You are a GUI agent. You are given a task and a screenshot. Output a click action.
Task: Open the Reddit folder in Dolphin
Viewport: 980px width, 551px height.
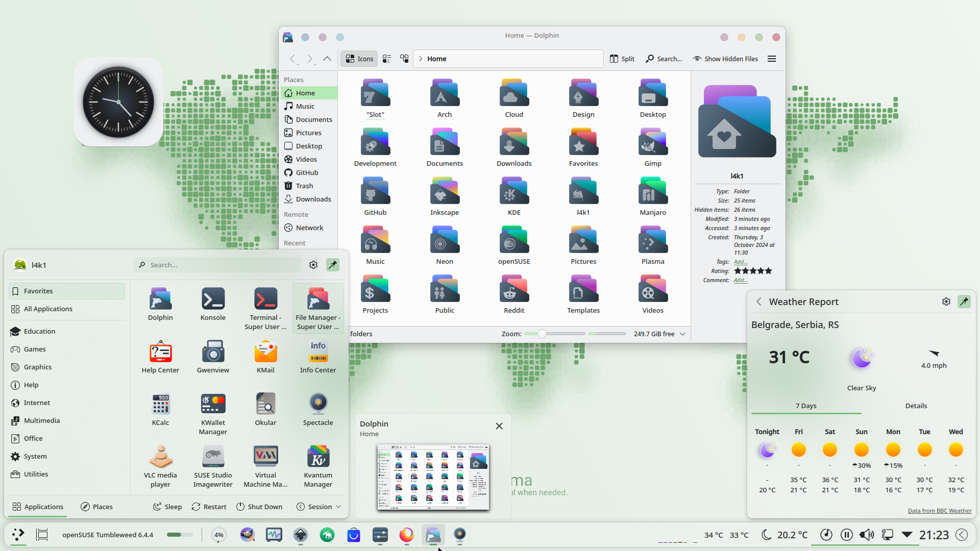coord(514,294)
